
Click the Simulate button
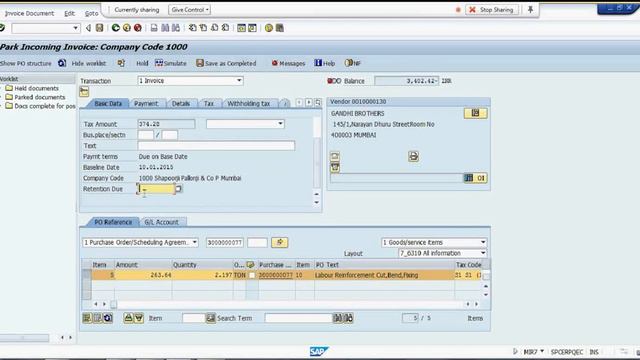(x=171, y=63)
